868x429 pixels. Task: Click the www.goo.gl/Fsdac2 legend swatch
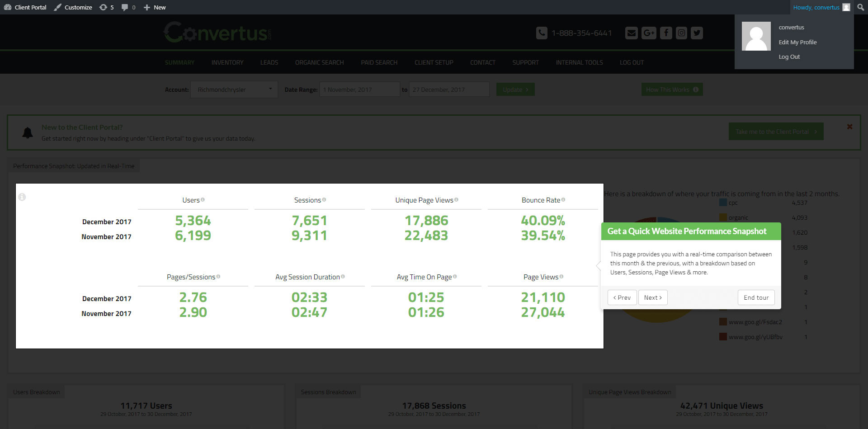[x=723, y=322]
